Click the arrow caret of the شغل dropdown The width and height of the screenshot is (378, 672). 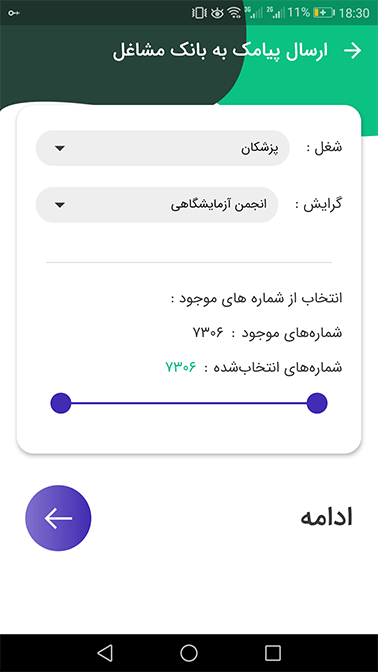[x=60, y=148]
